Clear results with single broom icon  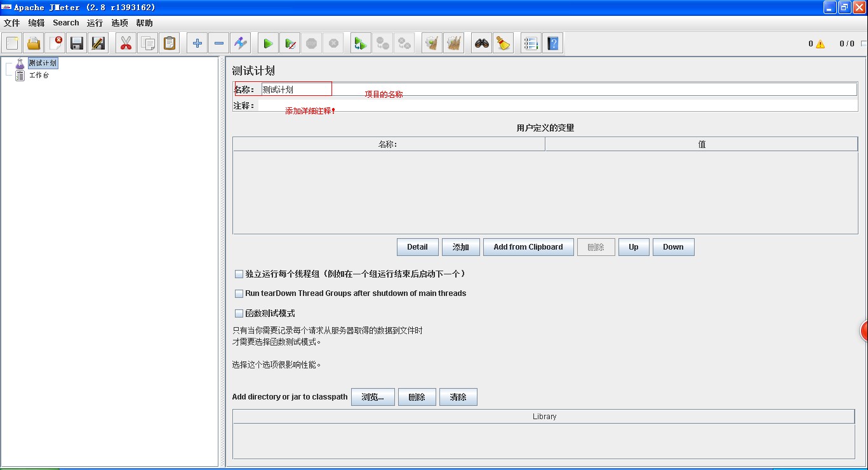coord(432,43)
